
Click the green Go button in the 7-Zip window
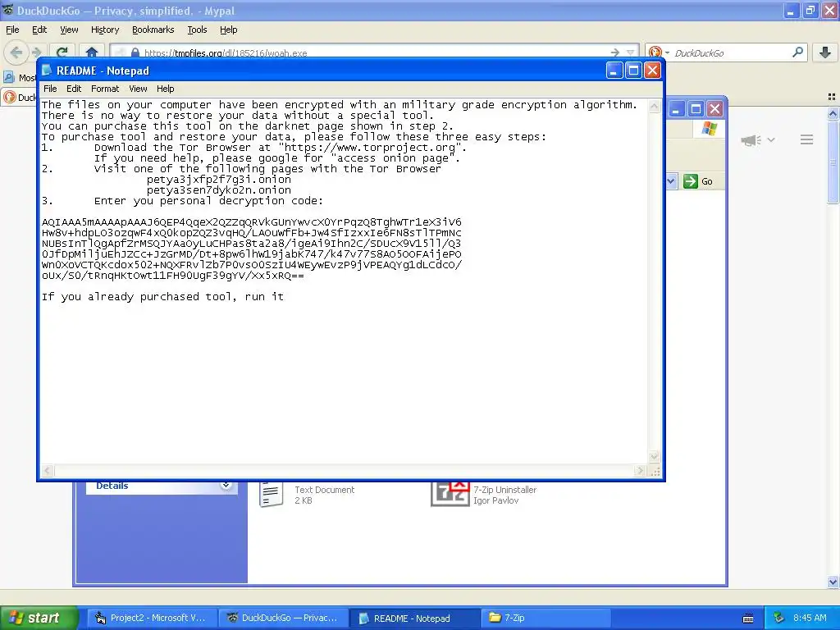[699, 181]
